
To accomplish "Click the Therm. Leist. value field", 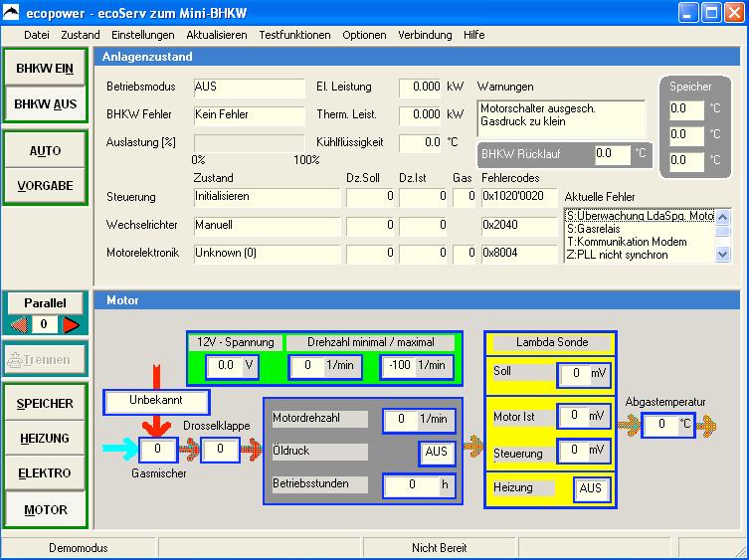I will tap(420, 115).
